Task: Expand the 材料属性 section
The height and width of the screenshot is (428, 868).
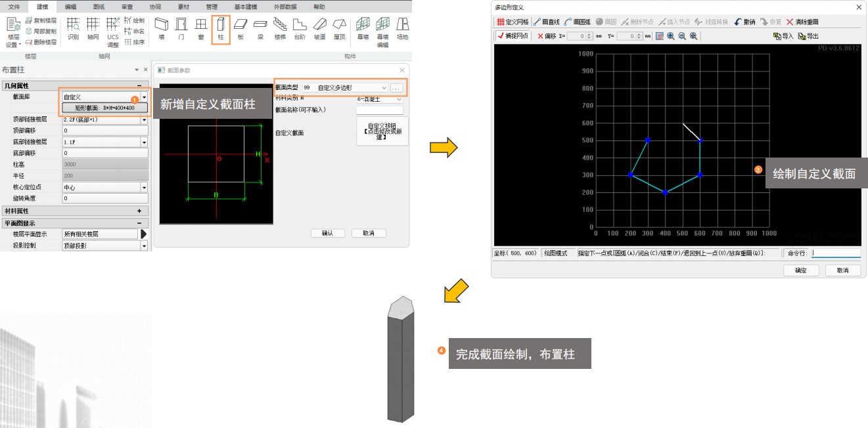Action: [139, 211]
